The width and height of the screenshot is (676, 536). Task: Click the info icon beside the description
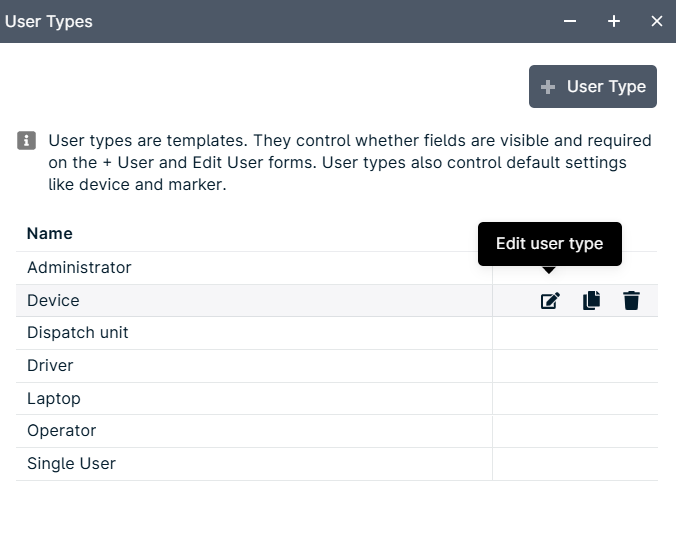pos(26,141)
